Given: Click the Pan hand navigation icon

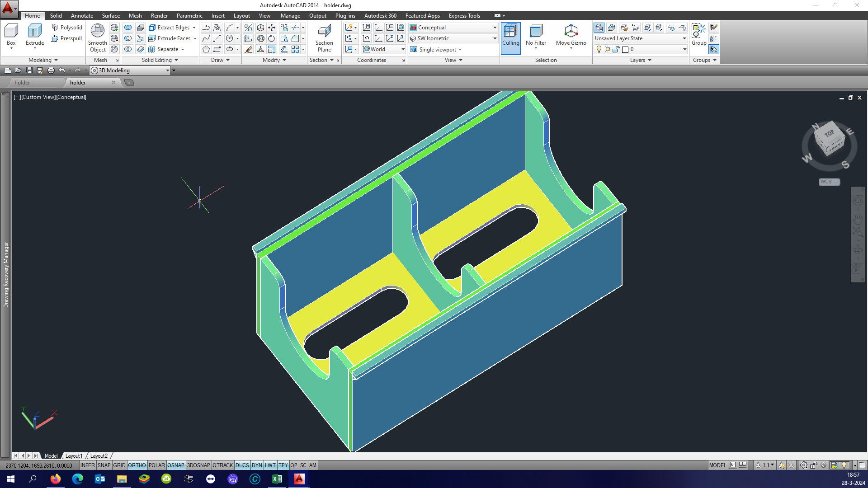Looking at the screenshot, I should [x=858, y=219].
